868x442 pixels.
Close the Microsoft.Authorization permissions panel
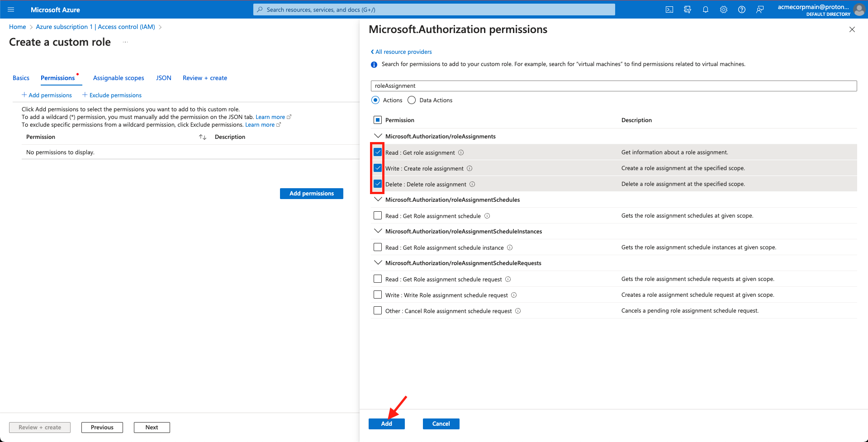852,29
